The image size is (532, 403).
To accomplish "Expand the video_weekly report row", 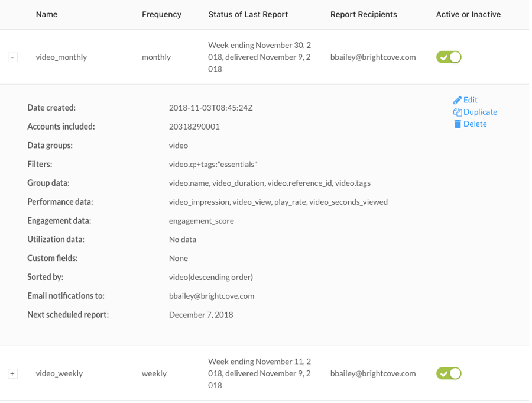I will pyautogui.click(x=12, y=374).
